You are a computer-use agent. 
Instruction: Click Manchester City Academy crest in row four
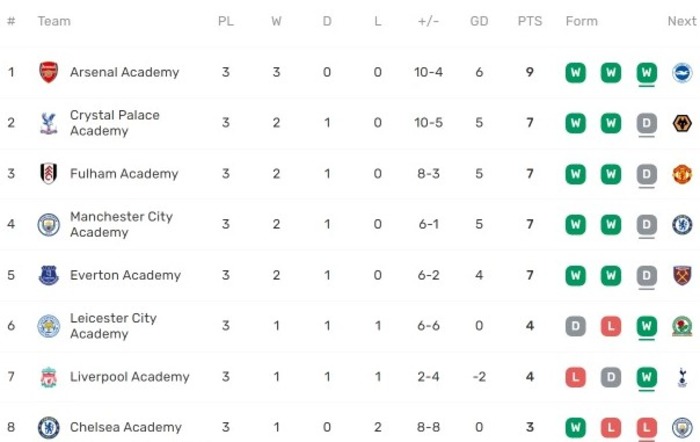pos(49,224)
